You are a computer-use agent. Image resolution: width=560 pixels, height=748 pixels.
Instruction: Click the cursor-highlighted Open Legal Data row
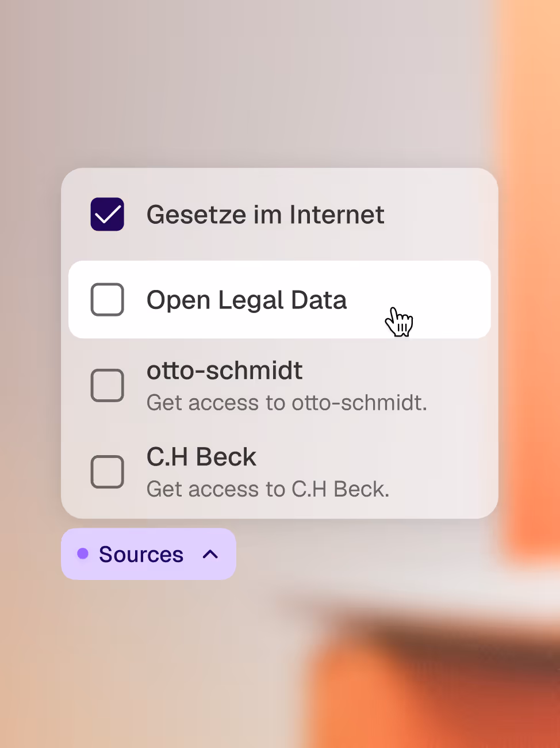[279, 299]
